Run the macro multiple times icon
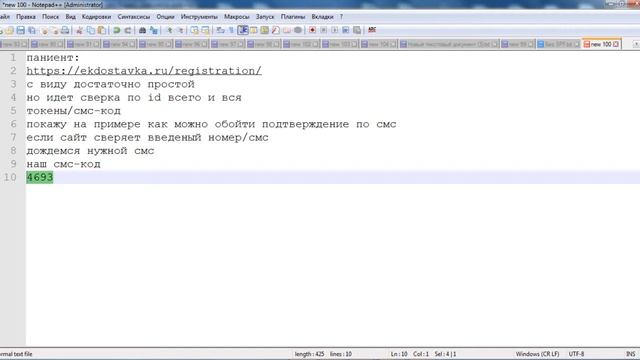The image size is (640, 360). pyautogui.click(x=346, y=30)
